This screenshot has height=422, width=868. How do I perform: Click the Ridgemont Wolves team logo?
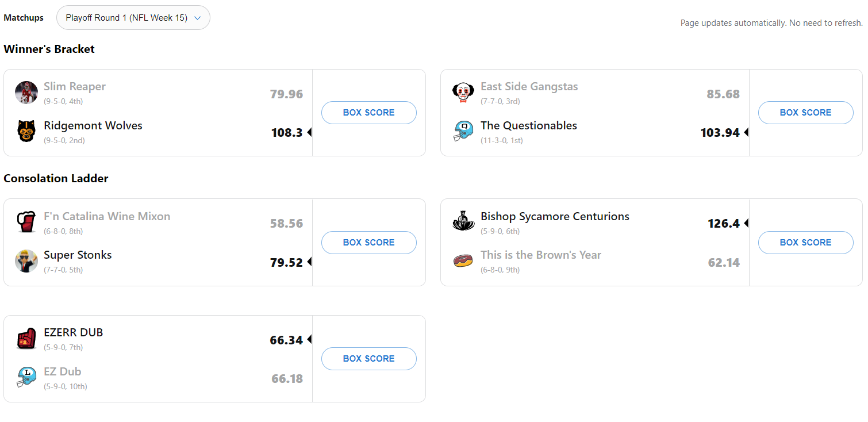pos(26,132)
